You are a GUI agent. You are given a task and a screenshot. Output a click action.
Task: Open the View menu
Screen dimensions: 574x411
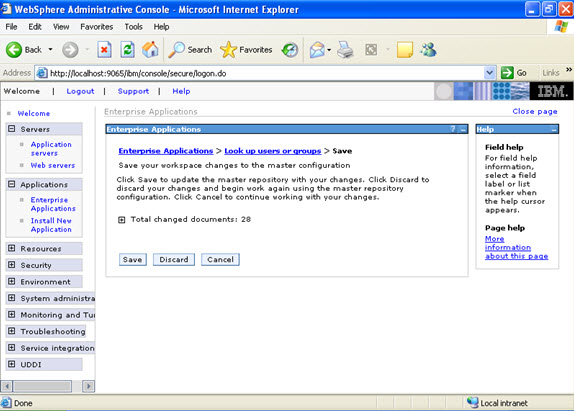(61, 27)
